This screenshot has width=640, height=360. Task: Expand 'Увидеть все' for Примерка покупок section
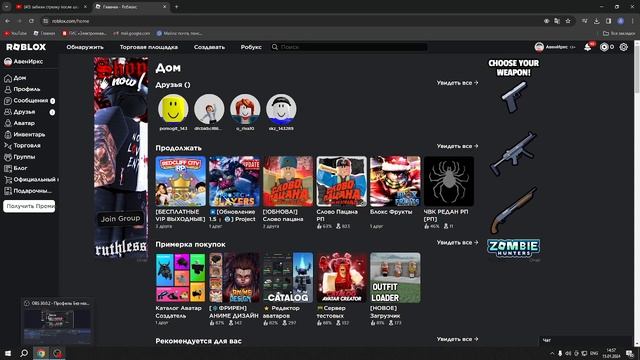[457, 242]
